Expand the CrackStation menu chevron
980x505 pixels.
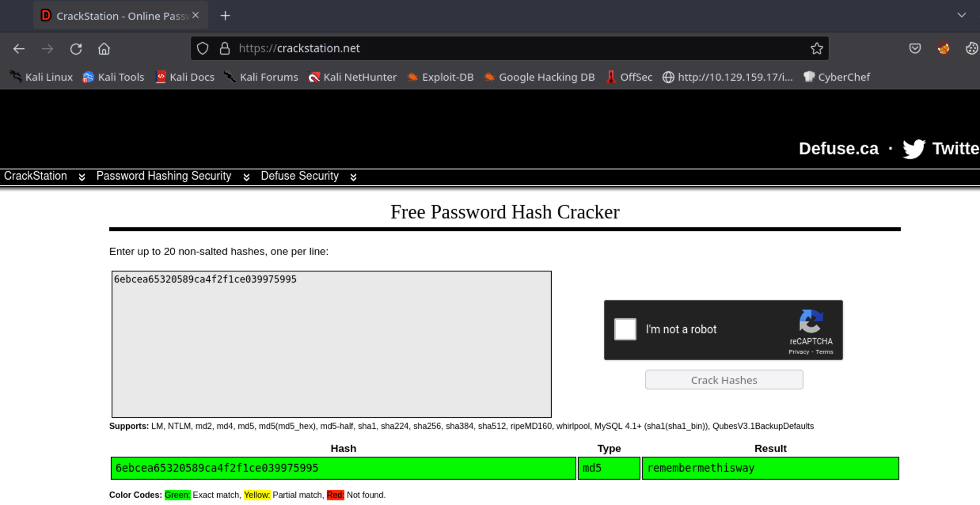pos(82,177)
